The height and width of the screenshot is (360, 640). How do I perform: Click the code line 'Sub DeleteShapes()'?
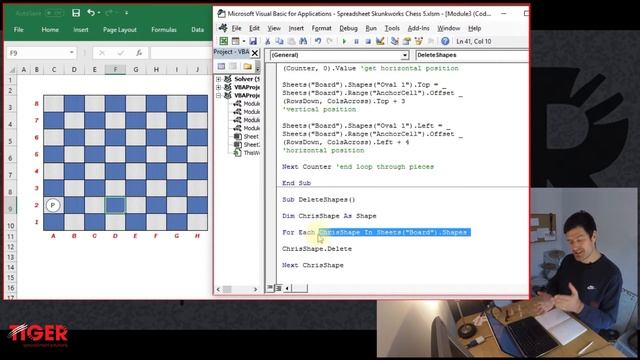(318, 200)
